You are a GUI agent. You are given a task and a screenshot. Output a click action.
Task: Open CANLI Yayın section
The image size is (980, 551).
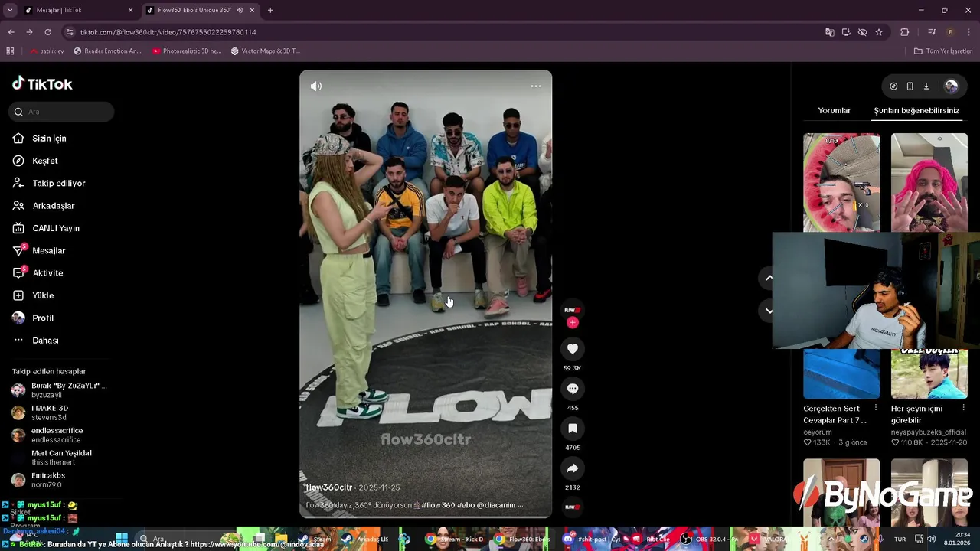[46, 228]
